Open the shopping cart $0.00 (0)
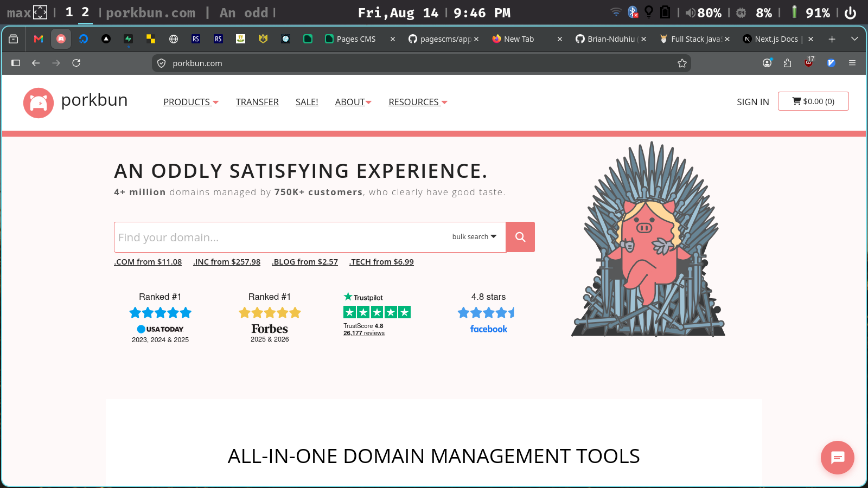Screen dimensions: 868x488 pyautogui.click(x=813, y=101)
